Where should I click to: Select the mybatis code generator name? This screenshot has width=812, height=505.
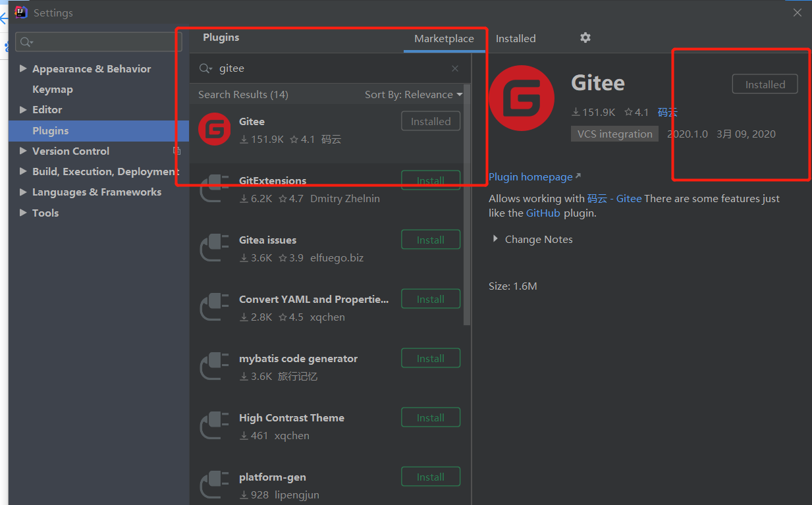coord(298,358)
